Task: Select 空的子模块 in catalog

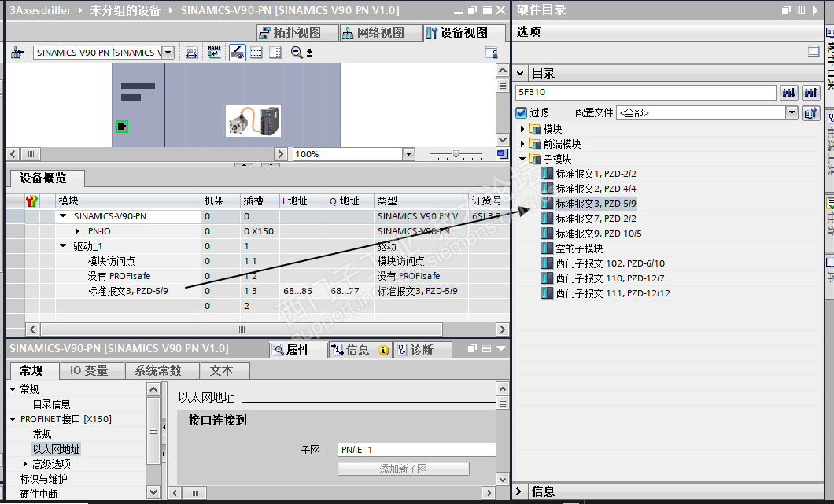Action: coord(579,248)
